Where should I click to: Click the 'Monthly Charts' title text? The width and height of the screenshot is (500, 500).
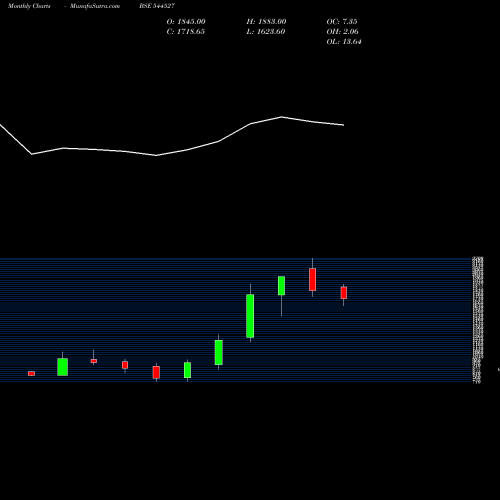(29, 6)
